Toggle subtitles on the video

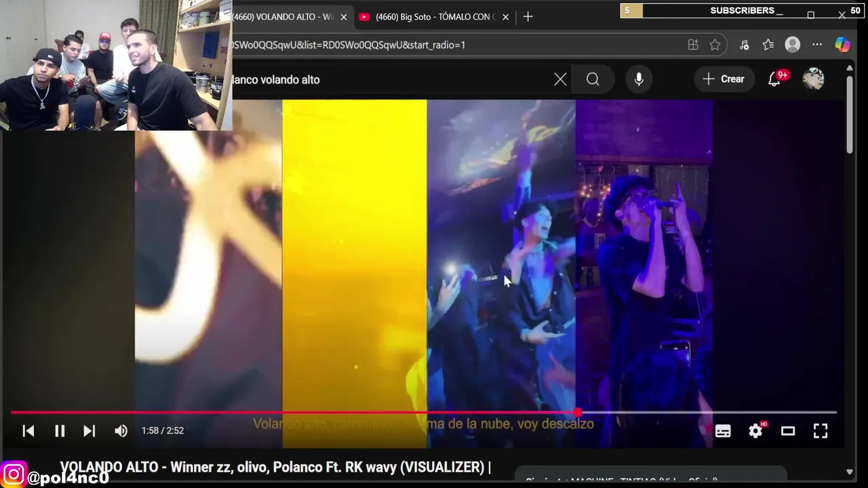(723, 430)
